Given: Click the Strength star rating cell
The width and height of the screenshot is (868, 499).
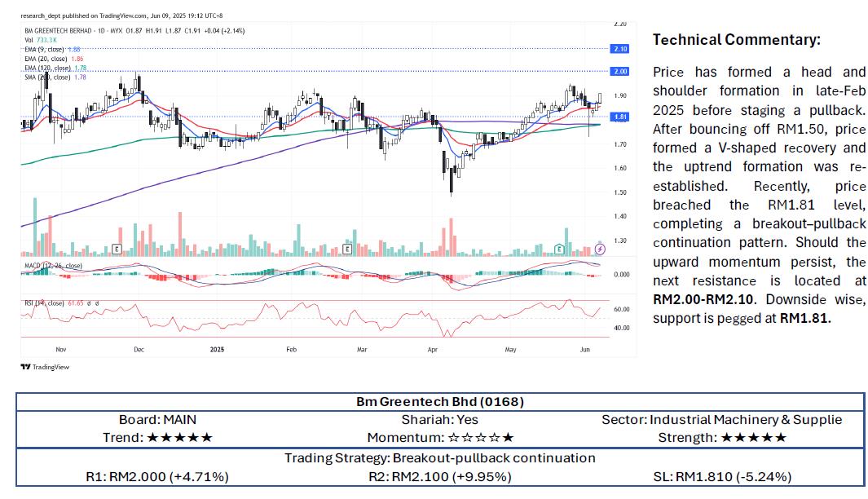Looking at the screenshot, I should (x=722, y=438).
